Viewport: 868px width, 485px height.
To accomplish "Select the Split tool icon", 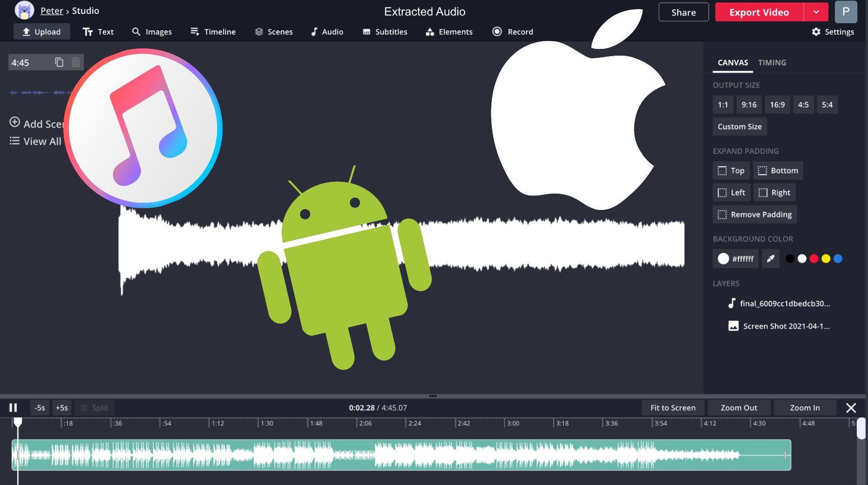I will (85, 408).
